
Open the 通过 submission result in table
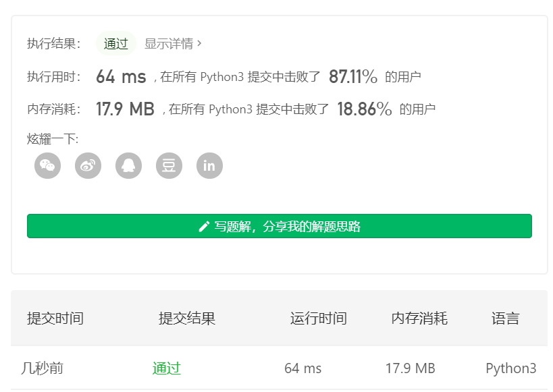click(167, 368)
